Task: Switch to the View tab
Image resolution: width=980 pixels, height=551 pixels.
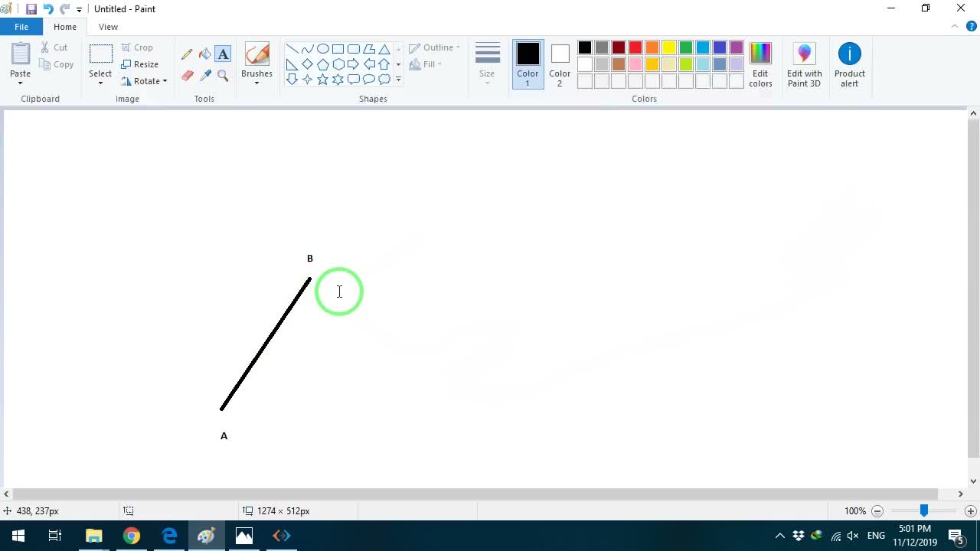Action: (x=108, y=27)
